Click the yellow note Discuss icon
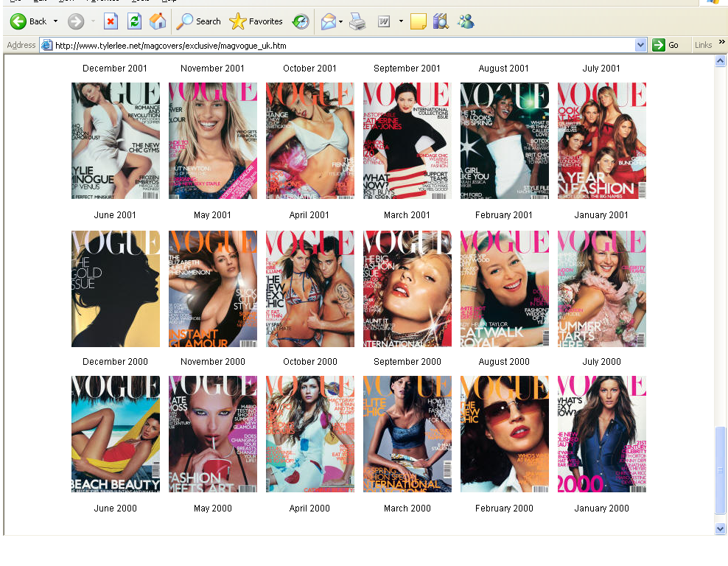This screenshot has height=566, width=728. (419, 21)
